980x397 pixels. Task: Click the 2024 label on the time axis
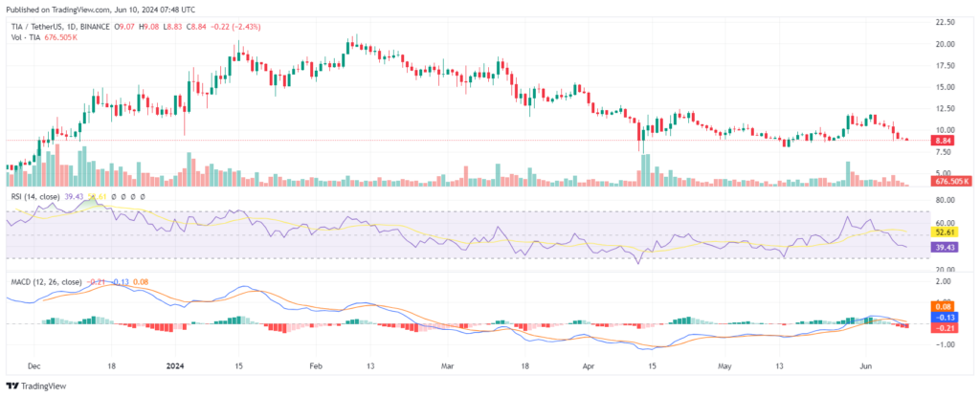click(174, 364)
